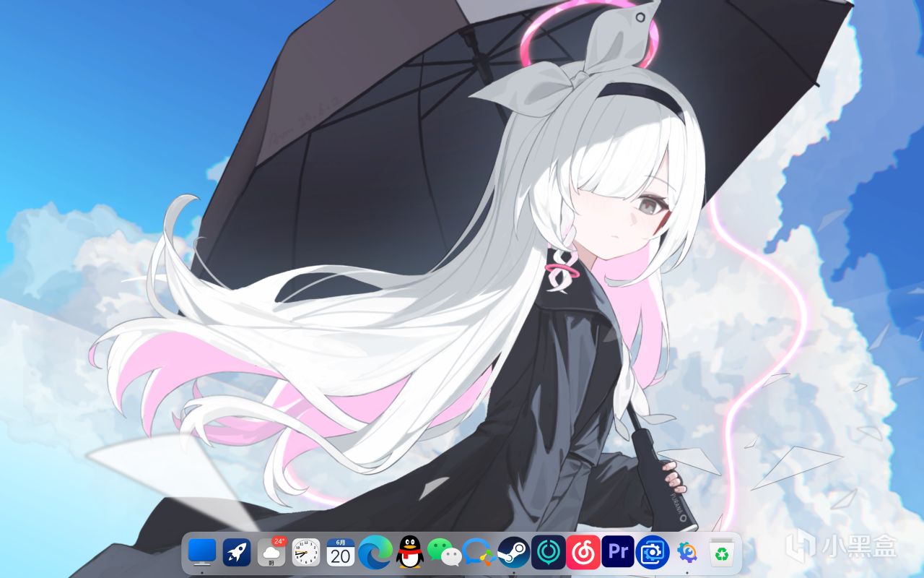924x578 pixels.
Task: Open the calendar icon showing 20
Action: (340, 552)
